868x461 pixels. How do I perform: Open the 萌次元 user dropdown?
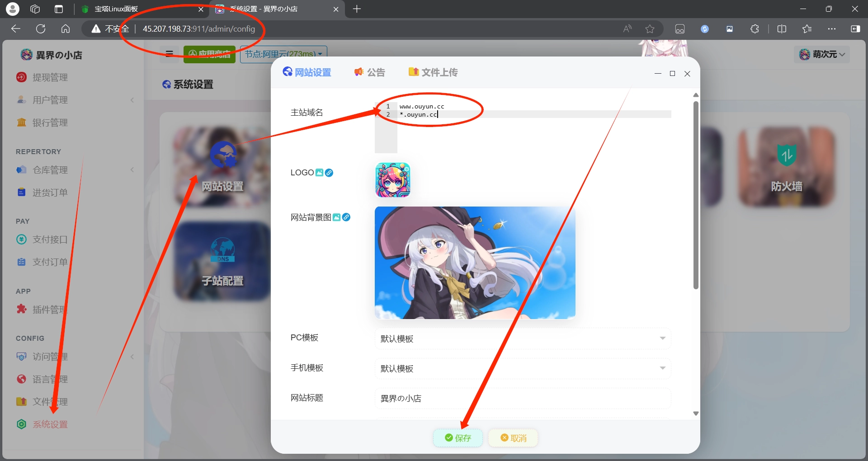point(822,54)
